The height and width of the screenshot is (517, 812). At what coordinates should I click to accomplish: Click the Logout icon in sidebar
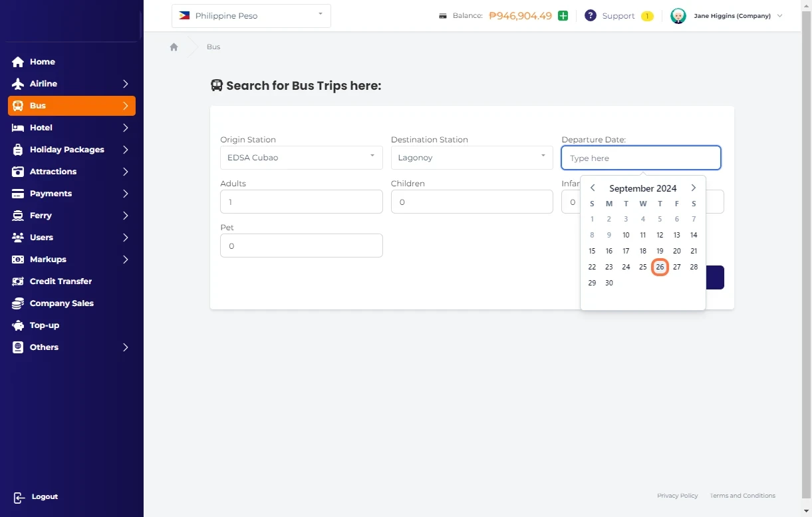click(19, 498)
